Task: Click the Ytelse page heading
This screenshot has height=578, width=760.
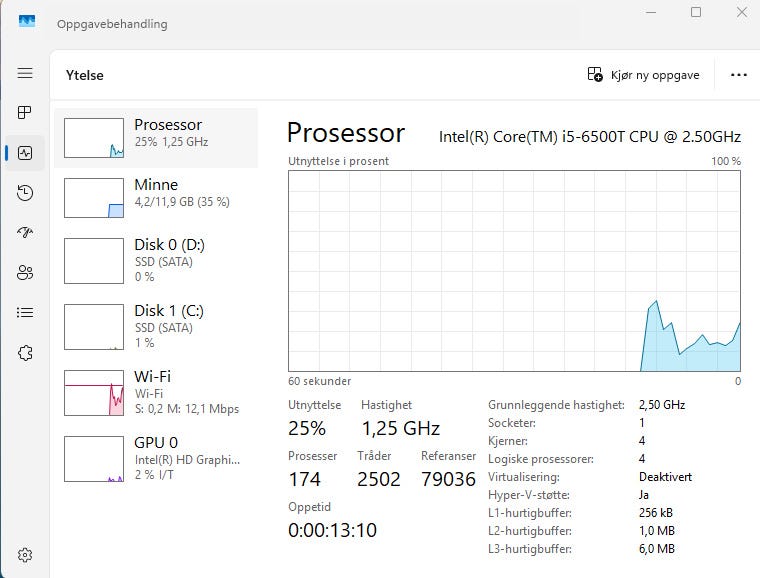Action: tap(85, 75)
